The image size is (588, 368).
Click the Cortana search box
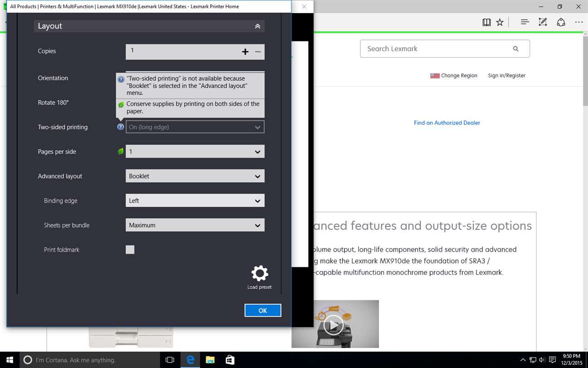[90, 360]
